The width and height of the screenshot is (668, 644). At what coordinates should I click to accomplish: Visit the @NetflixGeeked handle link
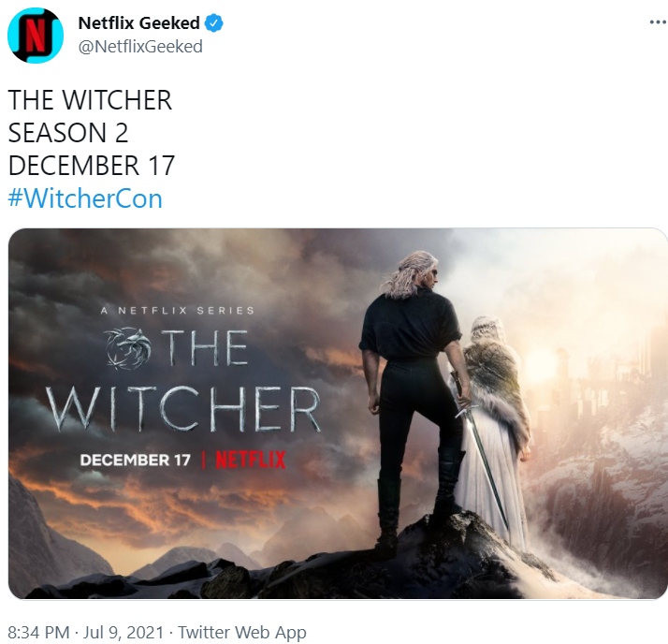click(140, 47)
